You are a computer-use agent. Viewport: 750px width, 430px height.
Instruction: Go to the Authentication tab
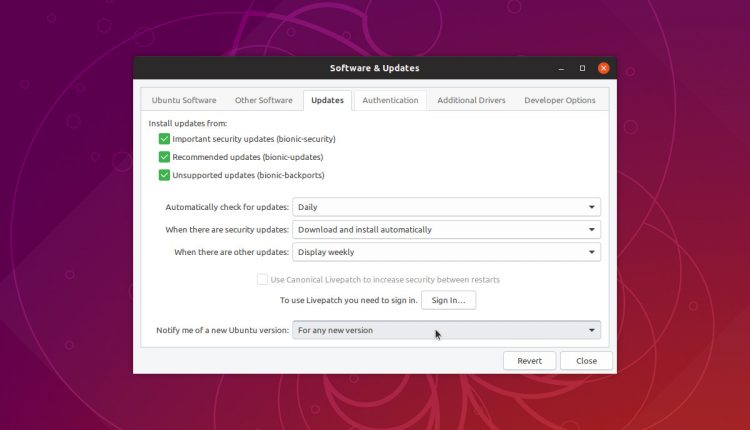[x=390, y=100]
